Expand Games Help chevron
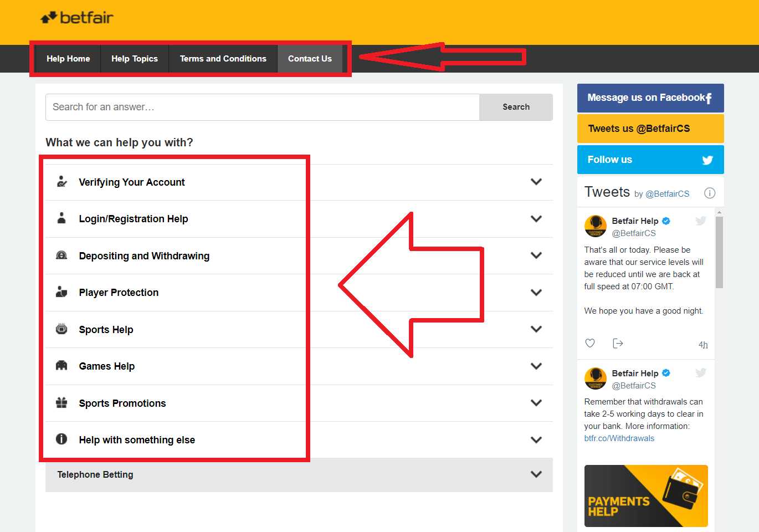759x532 pixels. click(x=536, y=366)
